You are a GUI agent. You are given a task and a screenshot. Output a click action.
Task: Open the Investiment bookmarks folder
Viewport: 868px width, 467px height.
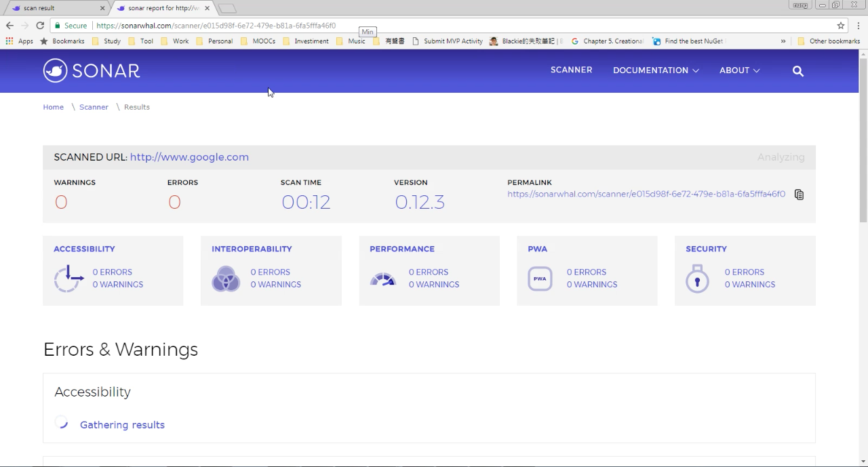pyautogui.click(x=306, y=41)
